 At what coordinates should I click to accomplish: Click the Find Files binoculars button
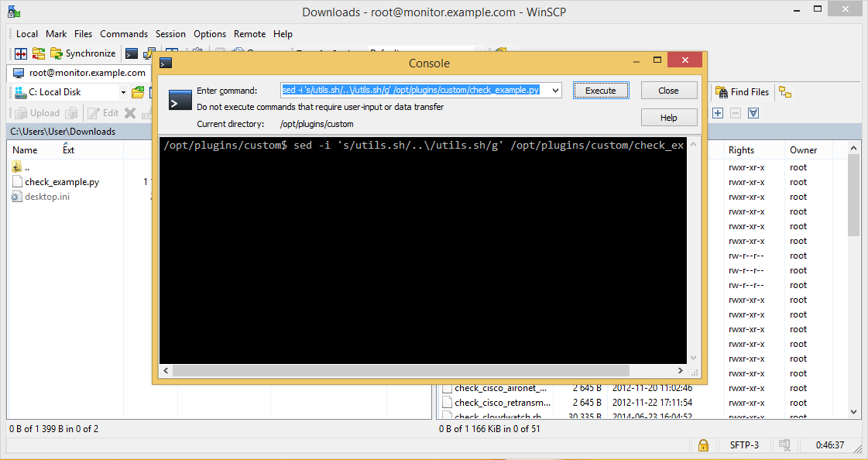(742, 92)
